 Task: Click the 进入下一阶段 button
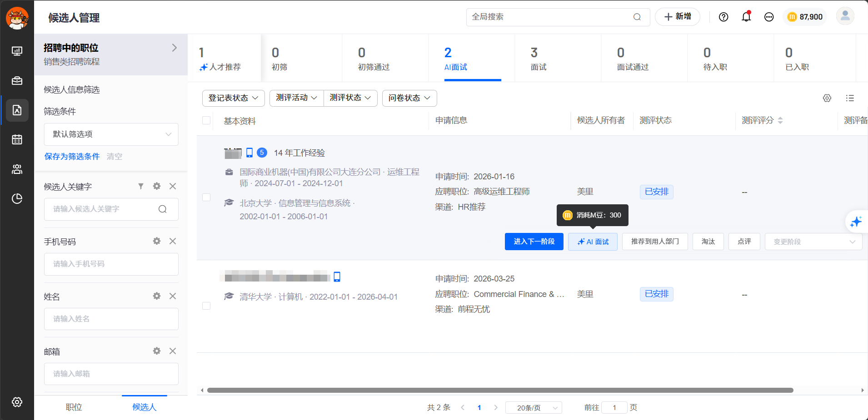coord(534,242)
